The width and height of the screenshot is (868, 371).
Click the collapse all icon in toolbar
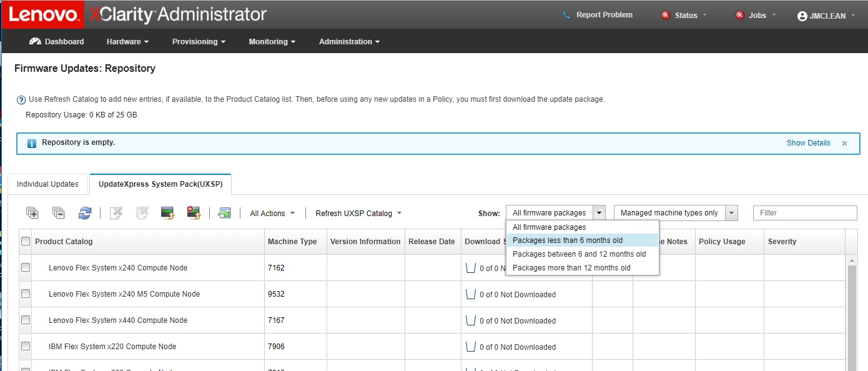(59, 213)
